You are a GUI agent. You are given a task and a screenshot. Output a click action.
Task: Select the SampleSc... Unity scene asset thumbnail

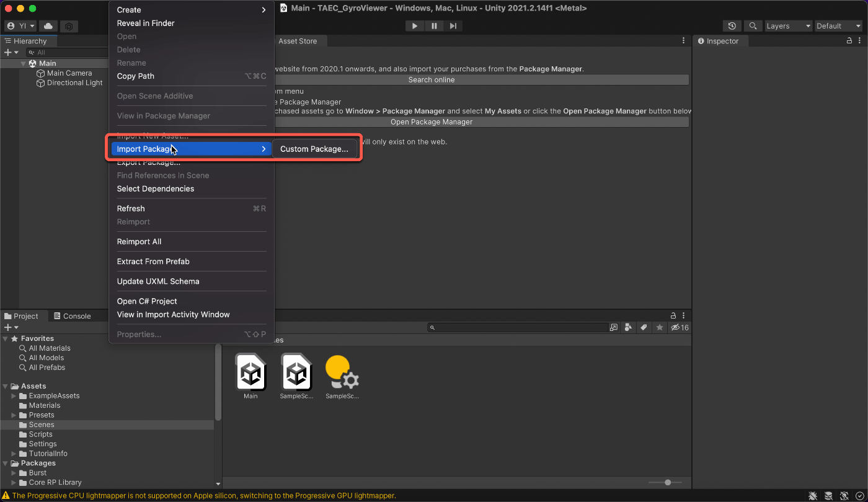point(296,372)
